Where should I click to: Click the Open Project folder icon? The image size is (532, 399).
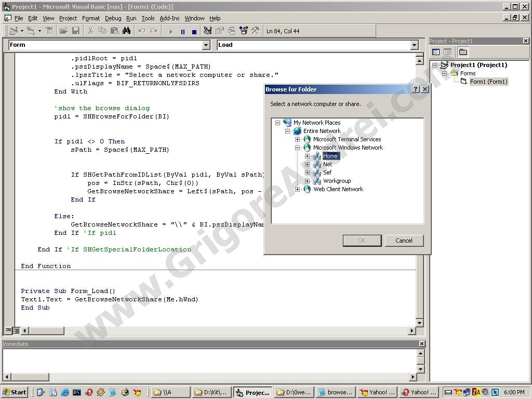coord(63,31)
